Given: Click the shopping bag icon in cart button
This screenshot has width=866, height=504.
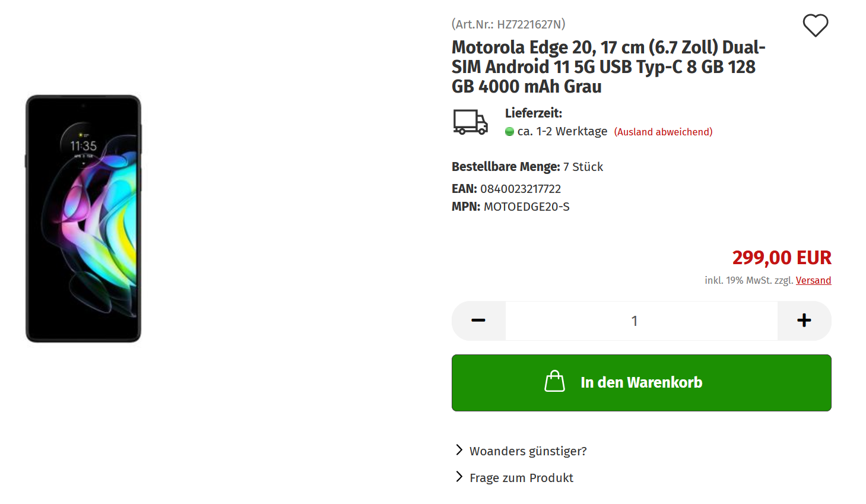Looking at the screenshot, I should pos(554,382).
